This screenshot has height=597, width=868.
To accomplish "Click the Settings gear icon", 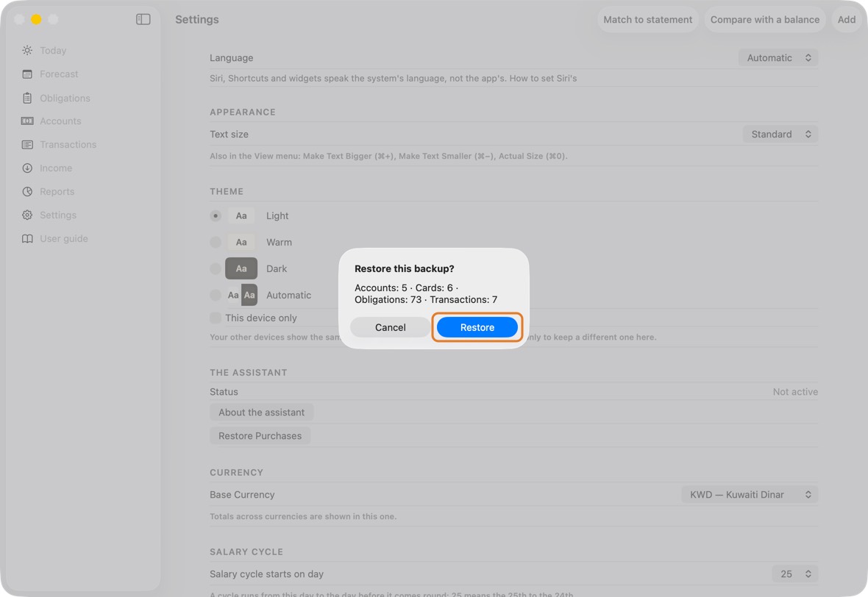I will 27,215.
